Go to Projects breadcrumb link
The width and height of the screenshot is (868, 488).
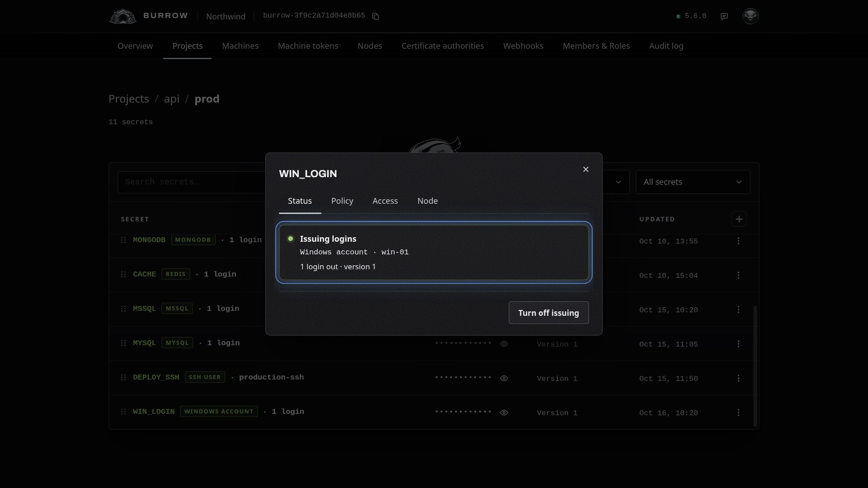(x=129, y=99)
